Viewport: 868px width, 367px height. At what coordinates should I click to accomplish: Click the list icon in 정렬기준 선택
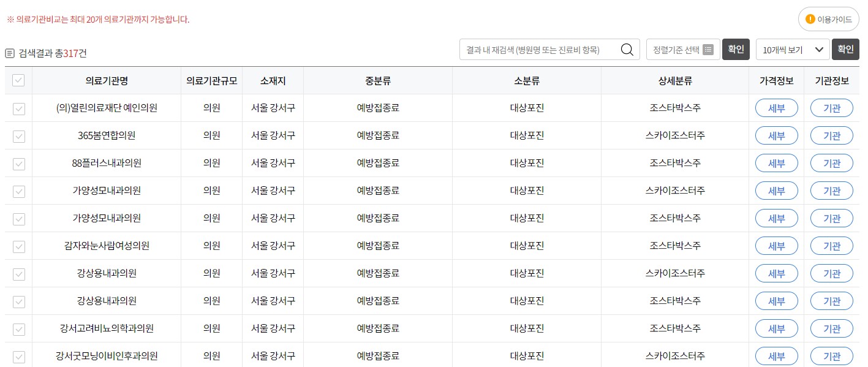point(708,50)
